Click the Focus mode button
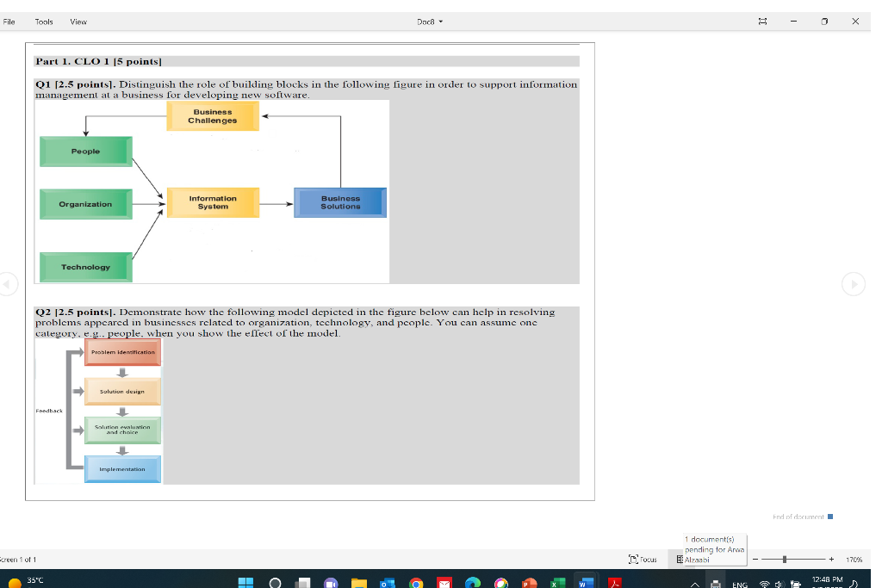 pos(643,560)
